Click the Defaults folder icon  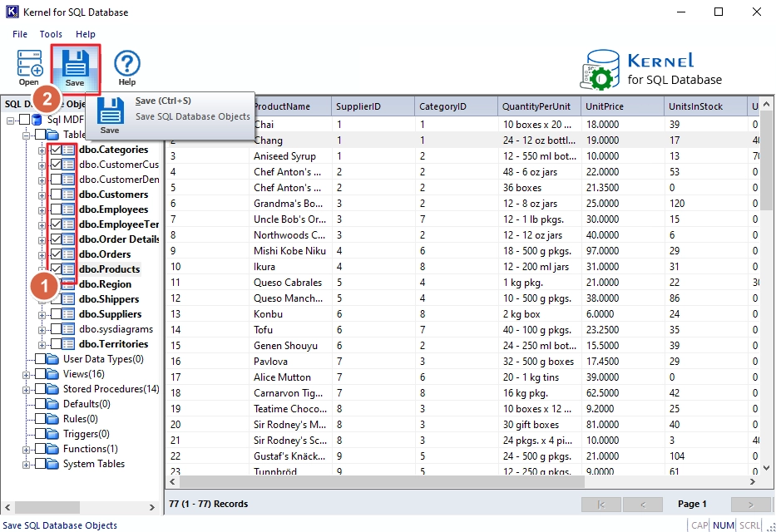[x=52, y=404]
